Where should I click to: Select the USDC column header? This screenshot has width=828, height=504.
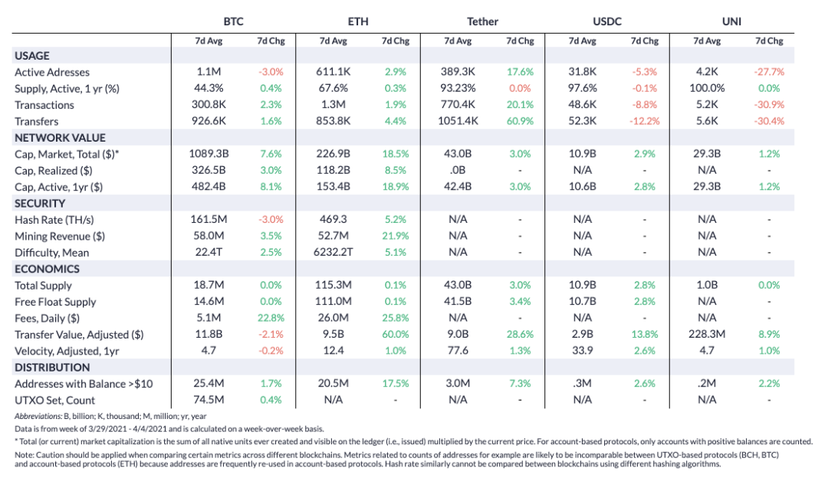point(607,21)
